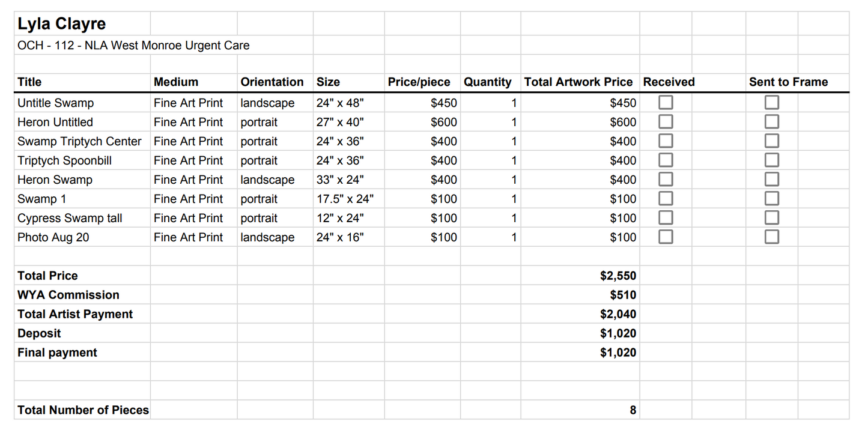Tick Sent to Frame for Heron Untitled
This screenshot has width=868, height=436.
pos(772,122)
